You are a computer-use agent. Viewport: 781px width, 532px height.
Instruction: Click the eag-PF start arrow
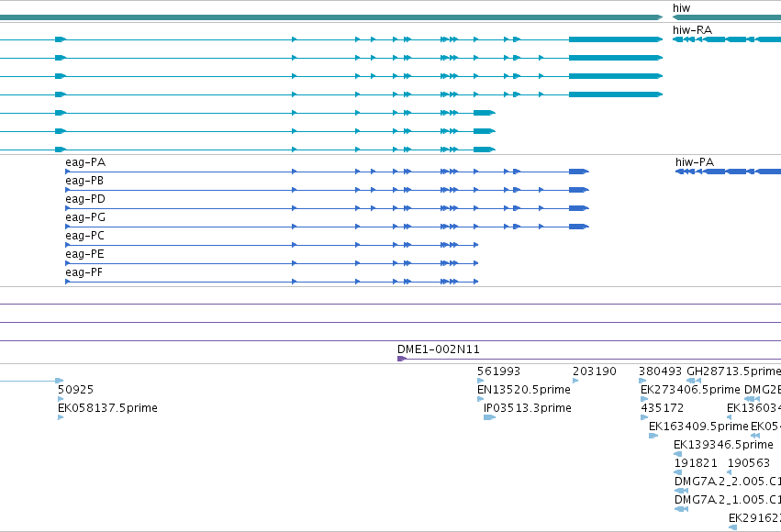pyautogui.click(x=68, y=282)
